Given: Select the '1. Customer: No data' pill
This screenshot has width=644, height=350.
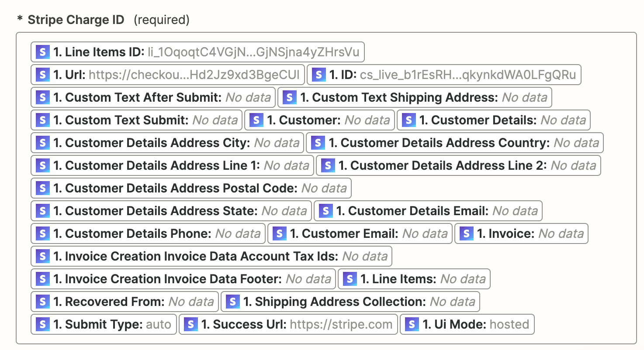Looking at the screenshot, I should [x=320, y=120].
